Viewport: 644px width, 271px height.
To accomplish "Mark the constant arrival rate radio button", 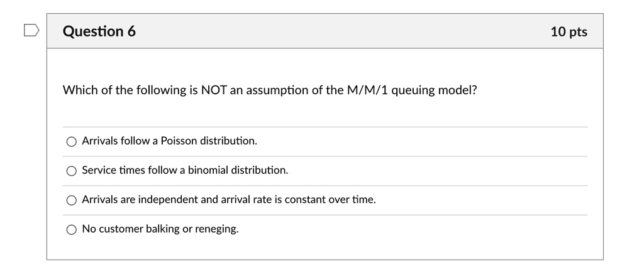I will (x=72, y=201).
